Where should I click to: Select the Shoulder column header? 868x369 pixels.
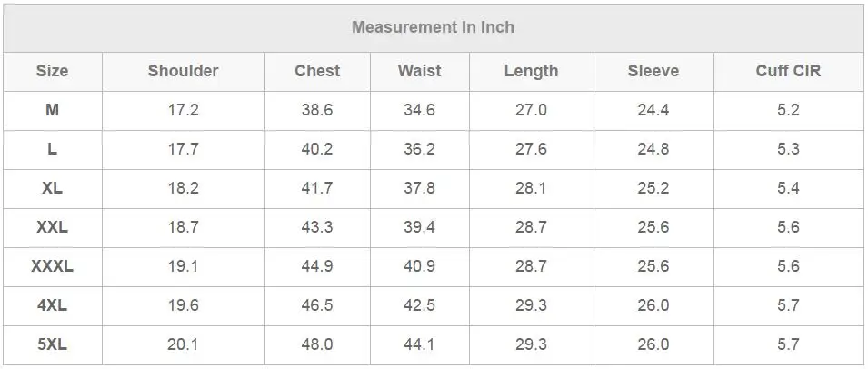pos(184,71)
